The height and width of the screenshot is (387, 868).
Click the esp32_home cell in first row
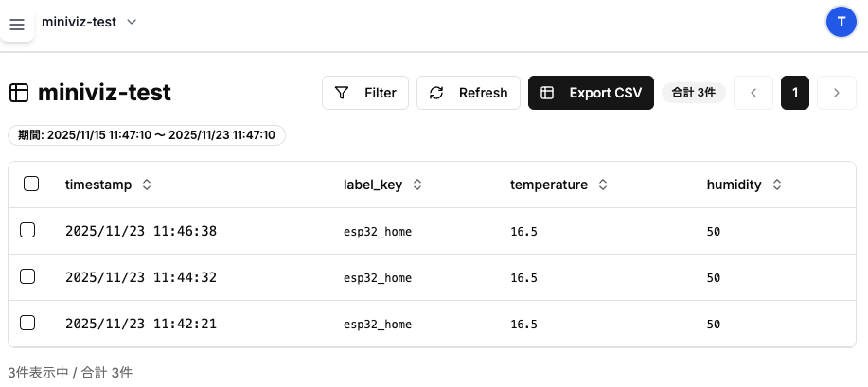point(378,231)
